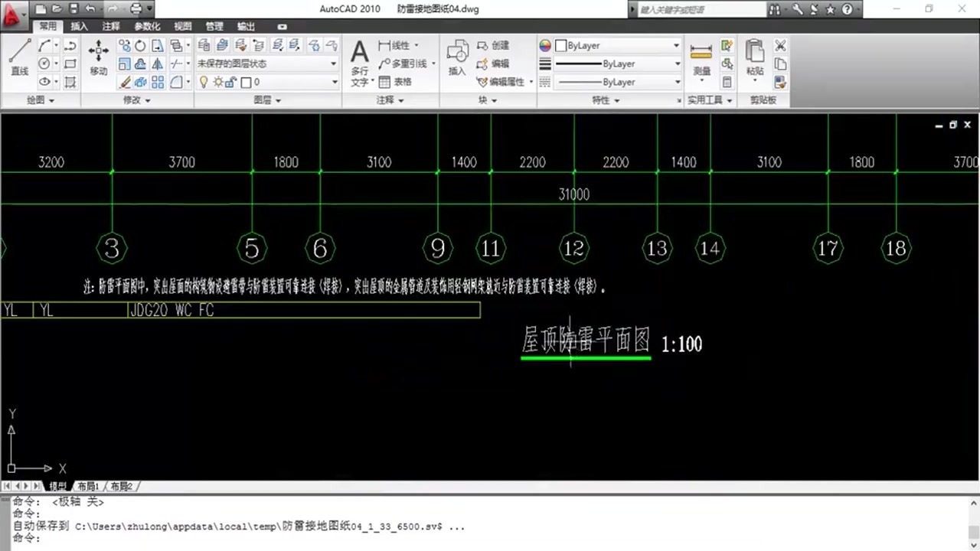The image size is (980, 551).
Task: Select the Line (直线) tool
Action: pyautogui.click(x=19, y=57)
